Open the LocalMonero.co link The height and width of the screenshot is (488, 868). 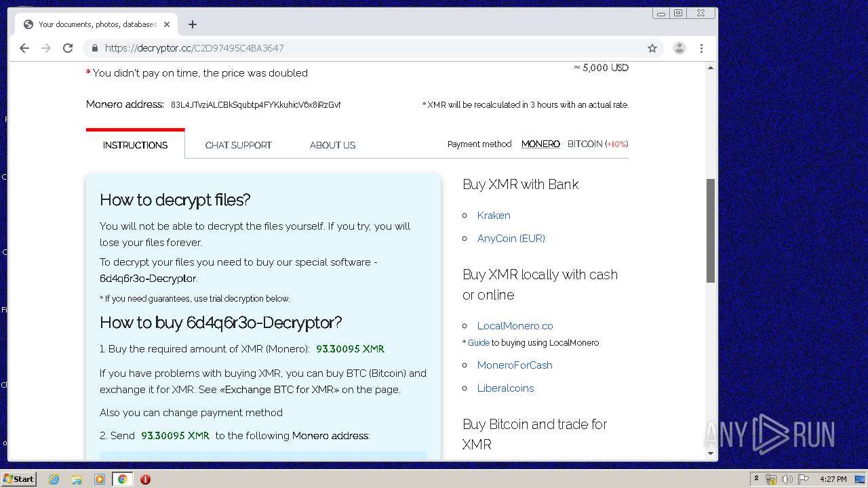point(515,326)
